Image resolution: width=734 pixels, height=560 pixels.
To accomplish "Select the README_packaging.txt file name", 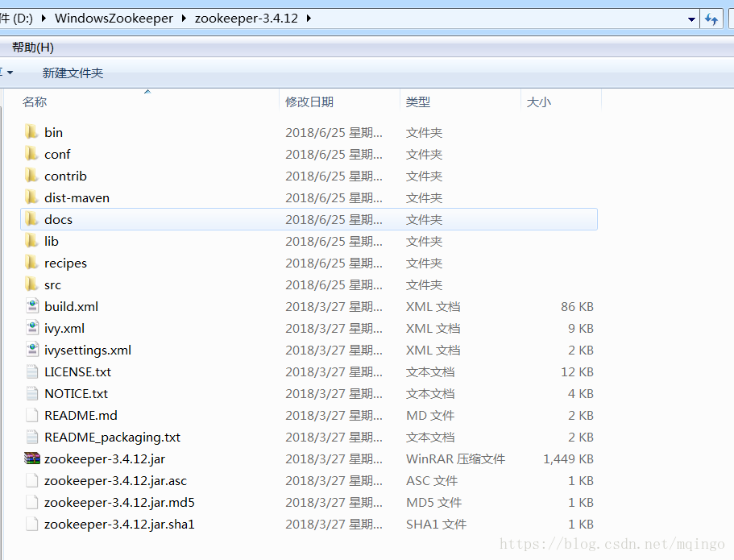I will (x=112, y=438).
